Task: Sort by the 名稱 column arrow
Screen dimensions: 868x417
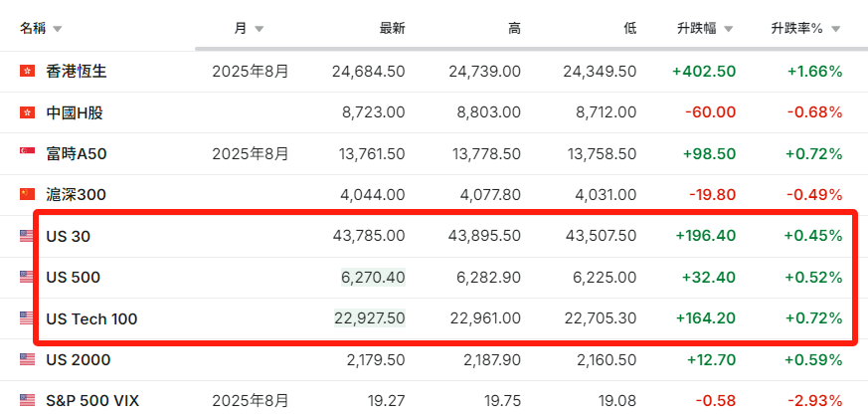Action: (58, 29)
